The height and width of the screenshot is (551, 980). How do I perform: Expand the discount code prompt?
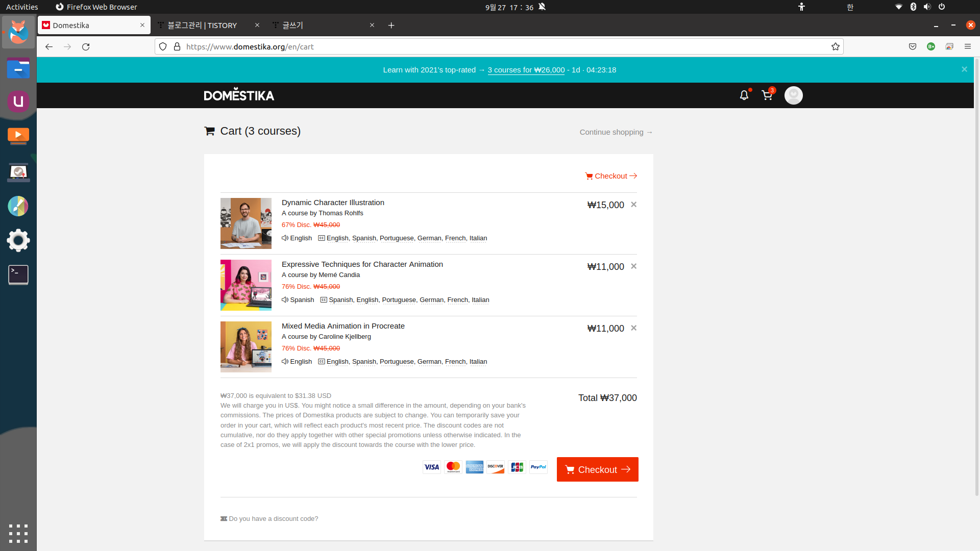[273, 519]
